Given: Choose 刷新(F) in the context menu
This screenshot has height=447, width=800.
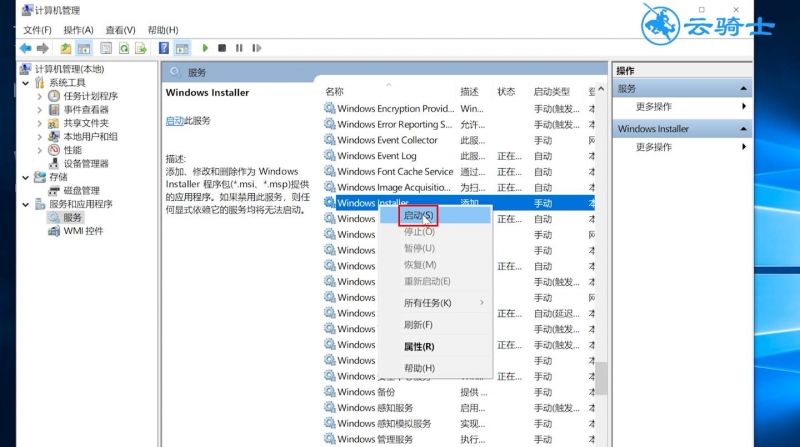Looking at the screenshot, I should coord(435,325).
